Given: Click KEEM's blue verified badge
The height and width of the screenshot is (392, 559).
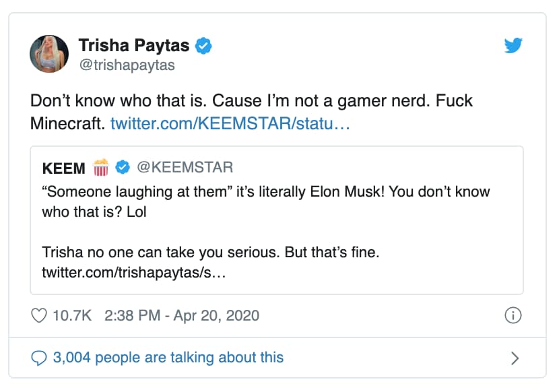Looking at the screenshot, I should click(123, 167).
